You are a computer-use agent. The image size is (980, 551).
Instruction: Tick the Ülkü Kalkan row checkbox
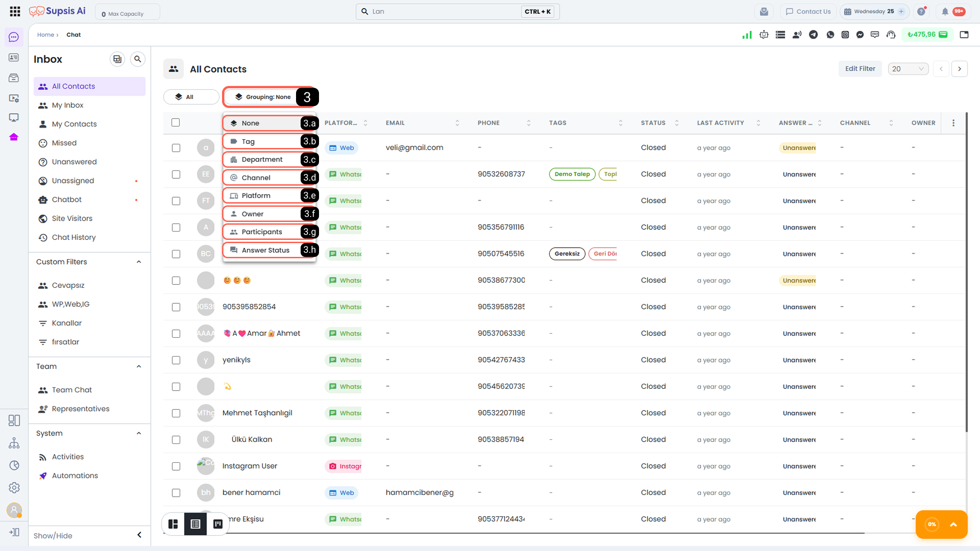point(176,440)
